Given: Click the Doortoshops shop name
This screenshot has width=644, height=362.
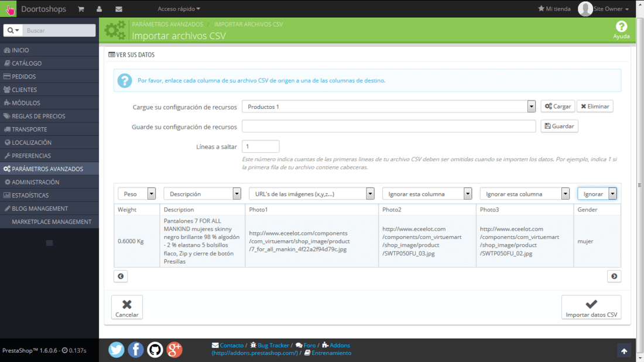Looking at the screenshot, I should (x=43, y=9).
